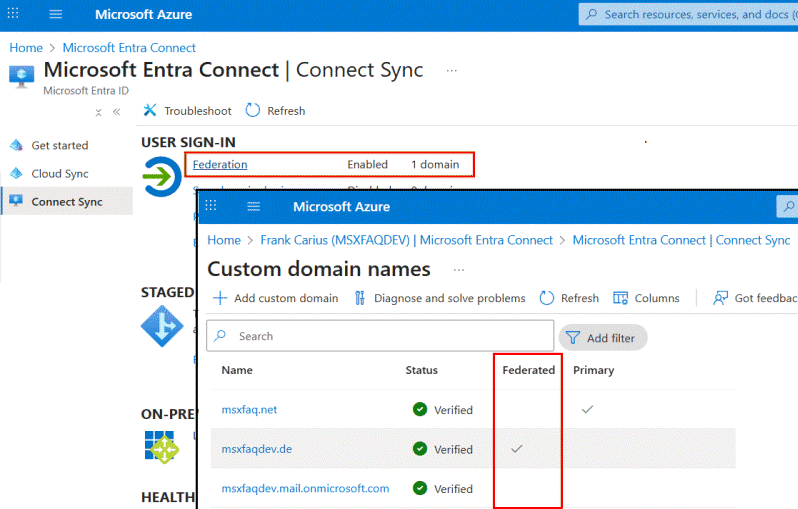
Task: Click the Got feedback icon
Action: pos(720,298)
